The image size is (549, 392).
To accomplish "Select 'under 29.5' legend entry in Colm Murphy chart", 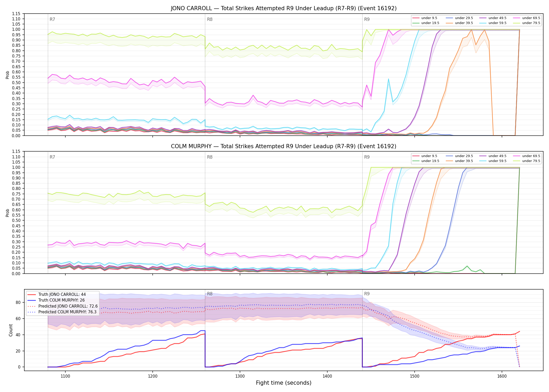I will (459, 156).
